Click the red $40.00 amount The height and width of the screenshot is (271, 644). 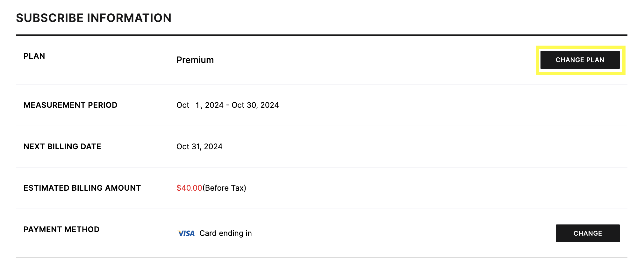189,188
